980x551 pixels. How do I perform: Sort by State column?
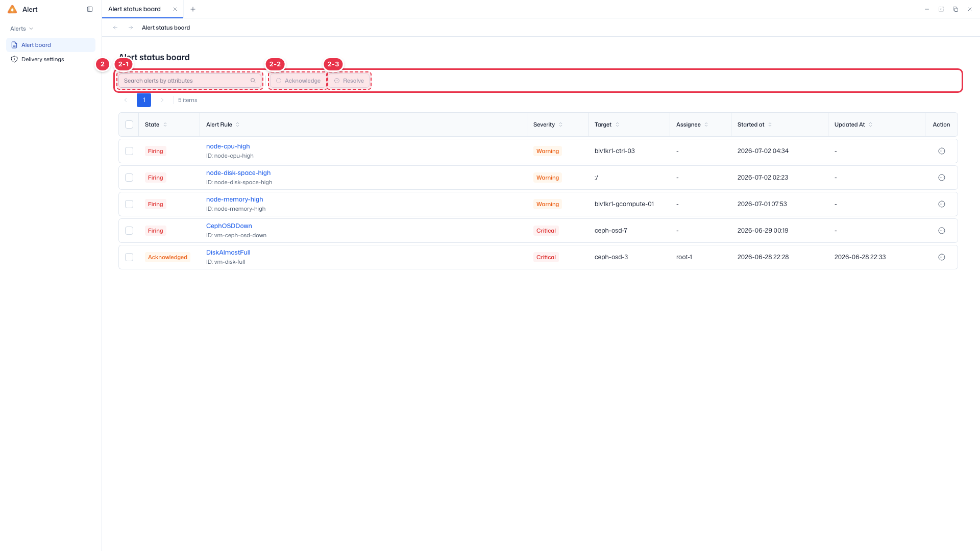tap(165, 124)
